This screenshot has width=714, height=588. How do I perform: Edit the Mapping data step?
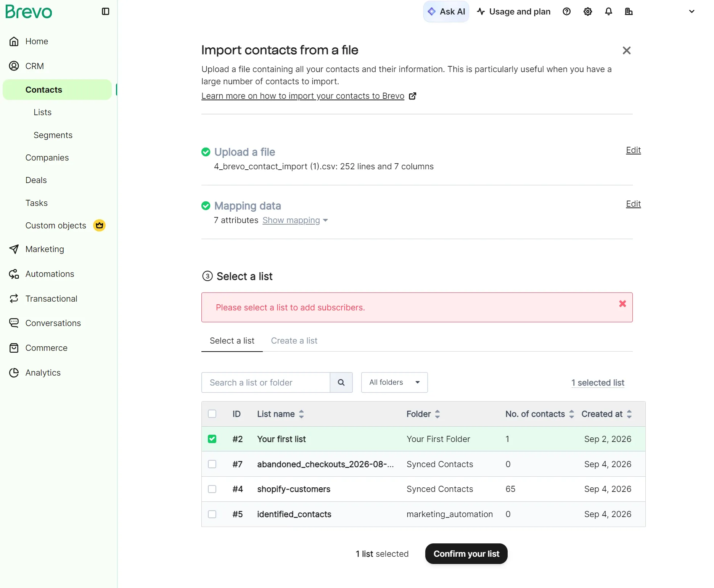633,204
